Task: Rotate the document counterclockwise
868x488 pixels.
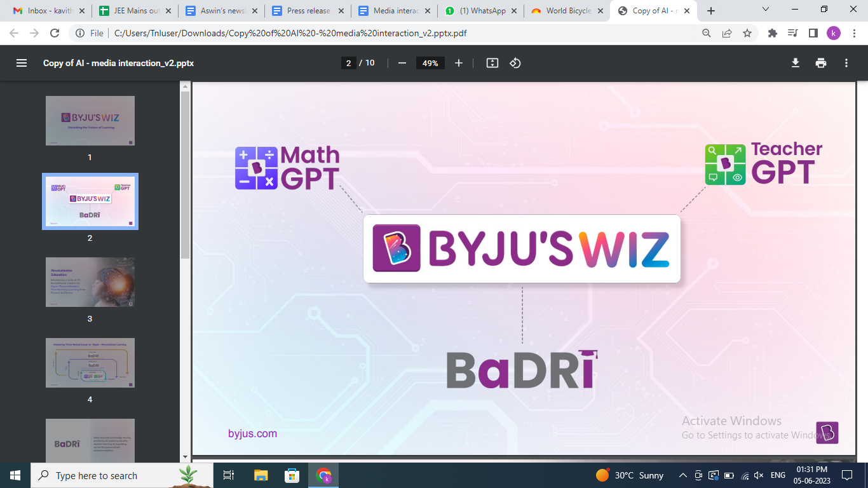Action: pos(515,63)
